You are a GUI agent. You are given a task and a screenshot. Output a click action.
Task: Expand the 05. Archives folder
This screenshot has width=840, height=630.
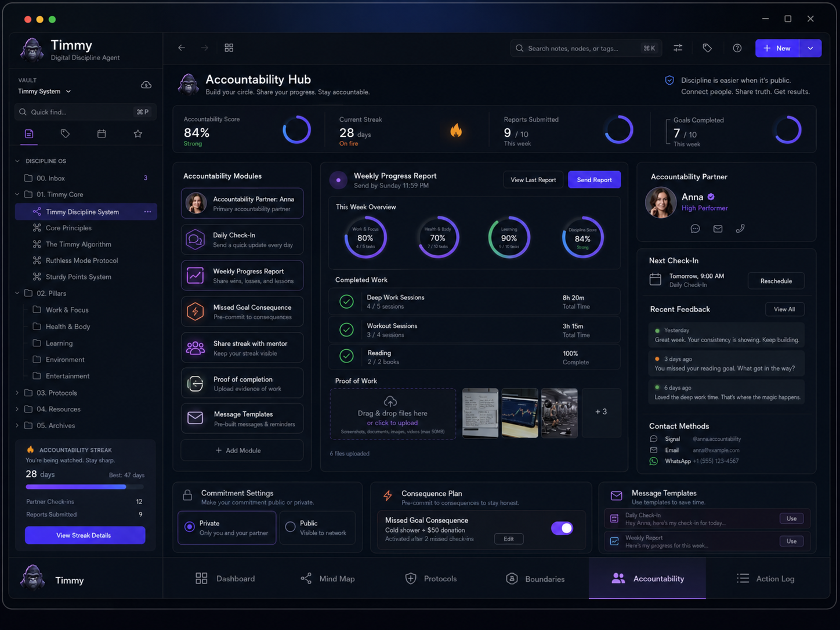pos(17,425)
